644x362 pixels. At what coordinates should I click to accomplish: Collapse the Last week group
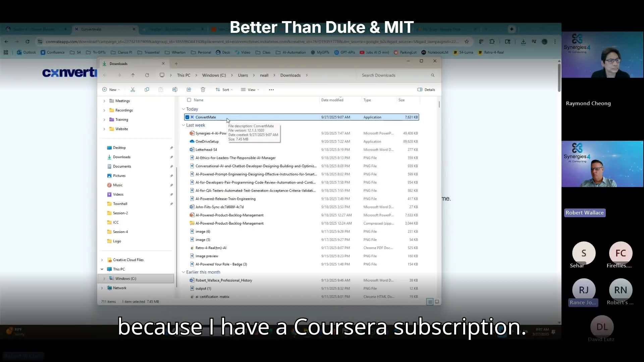tap(183, 125)
